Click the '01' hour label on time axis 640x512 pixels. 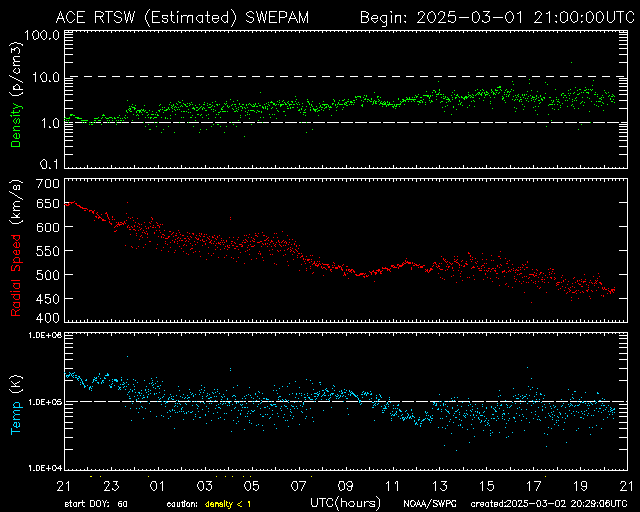(157, 486)
